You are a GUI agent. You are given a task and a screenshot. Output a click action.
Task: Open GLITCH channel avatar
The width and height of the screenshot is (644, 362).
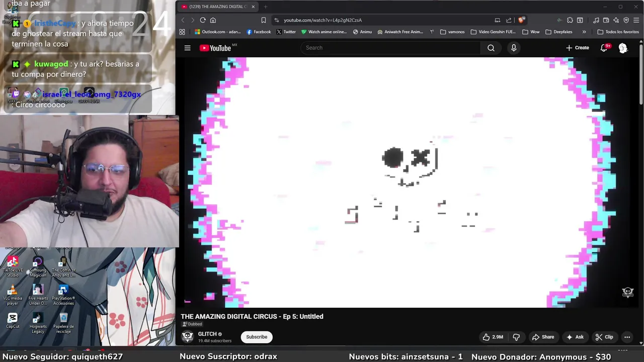[x=187, y=337]
